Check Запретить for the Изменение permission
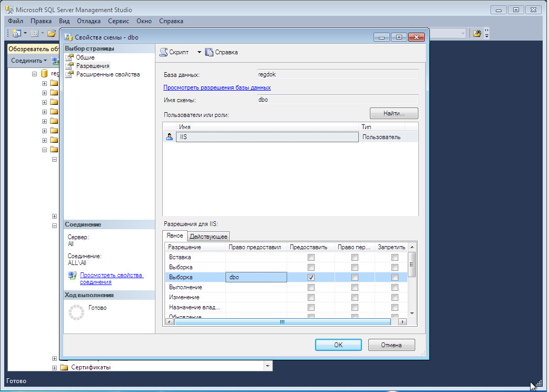This screenshot has height=392, width=549. pyautogui.click(x=395, y=298)
